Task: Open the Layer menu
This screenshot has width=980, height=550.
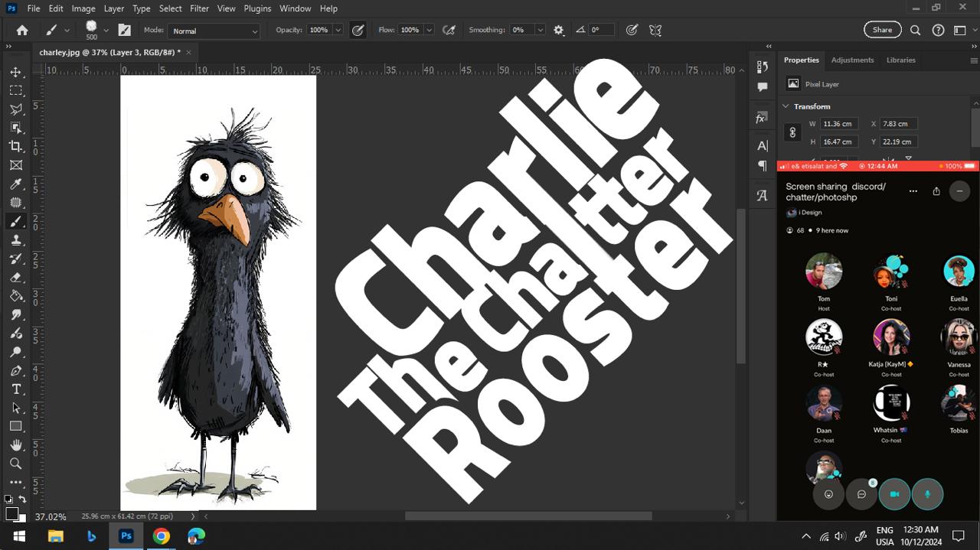Action: 114,8
